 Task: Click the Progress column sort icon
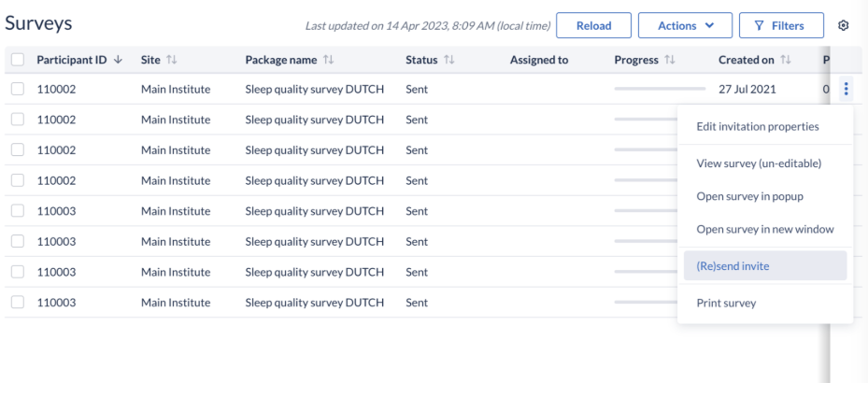click(x=670, y=60)
